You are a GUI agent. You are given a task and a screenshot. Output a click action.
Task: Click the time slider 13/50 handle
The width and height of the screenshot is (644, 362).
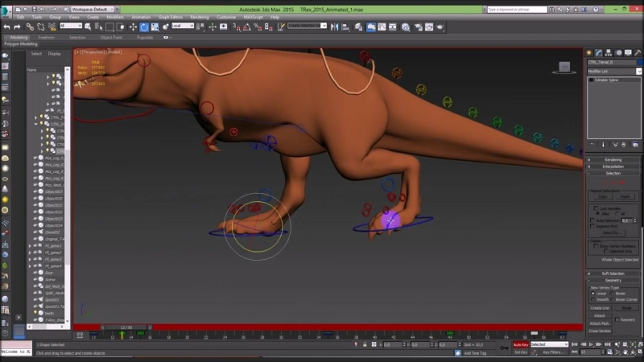[126, 327]
